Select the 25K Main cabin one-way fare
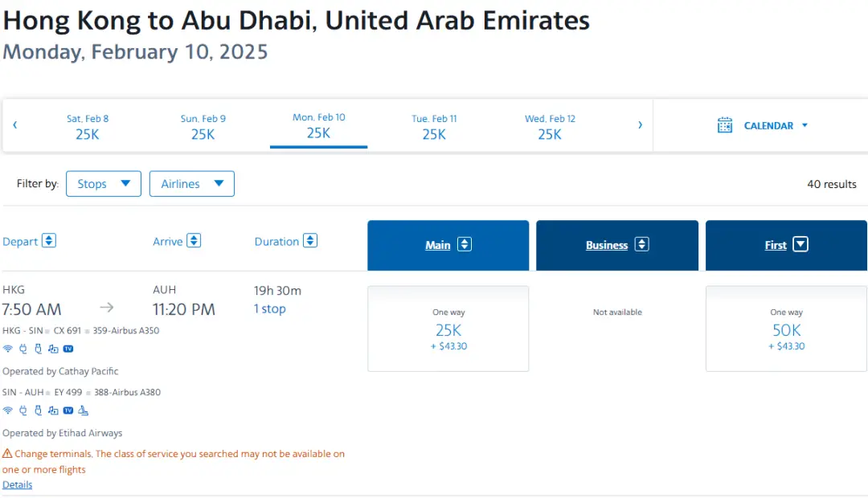Screen dimensions: 868x498 pyautogui.click(x=448, y=329)
